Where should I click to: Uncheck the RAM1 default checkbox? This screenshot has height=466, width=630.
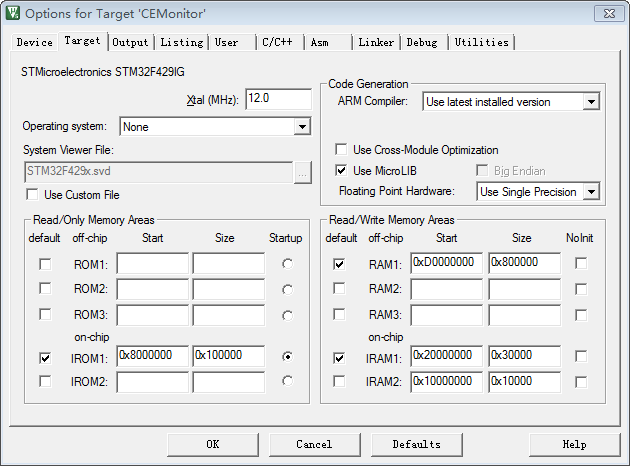pos(339,264)
